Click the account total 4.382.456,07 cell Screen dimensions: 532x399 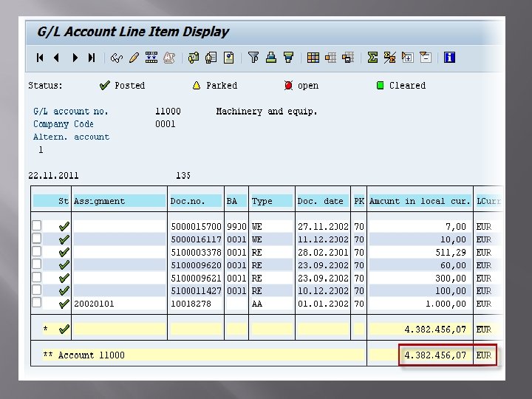pos(435,355)
